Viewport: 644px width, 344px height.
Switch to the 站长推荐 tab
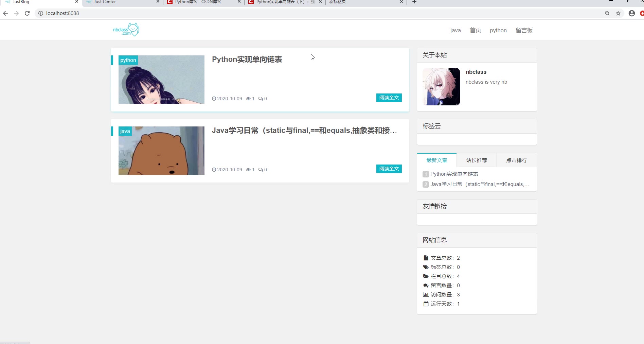click(477, 160)
